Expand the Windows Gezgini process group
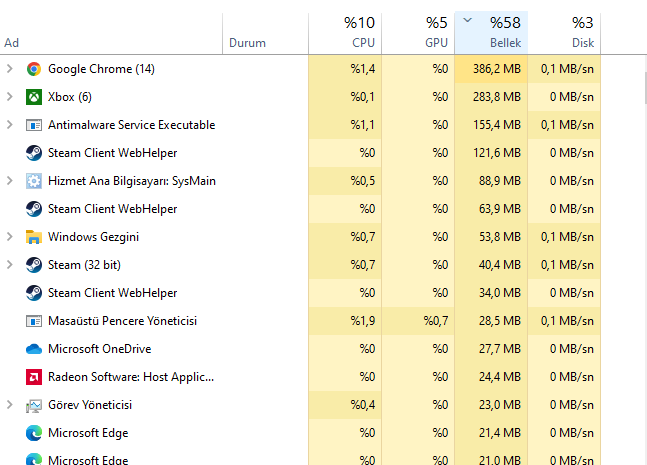Viewport: 647px width, 465px height. click(x=10, y=237)
